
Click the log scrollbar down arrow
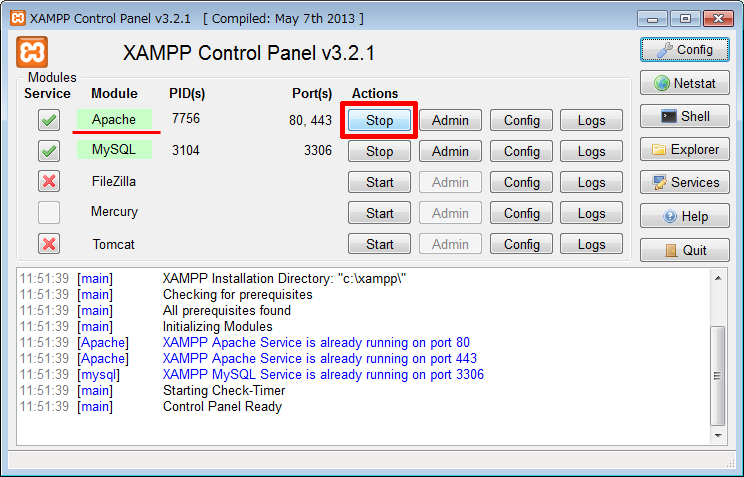click(718, 436)
